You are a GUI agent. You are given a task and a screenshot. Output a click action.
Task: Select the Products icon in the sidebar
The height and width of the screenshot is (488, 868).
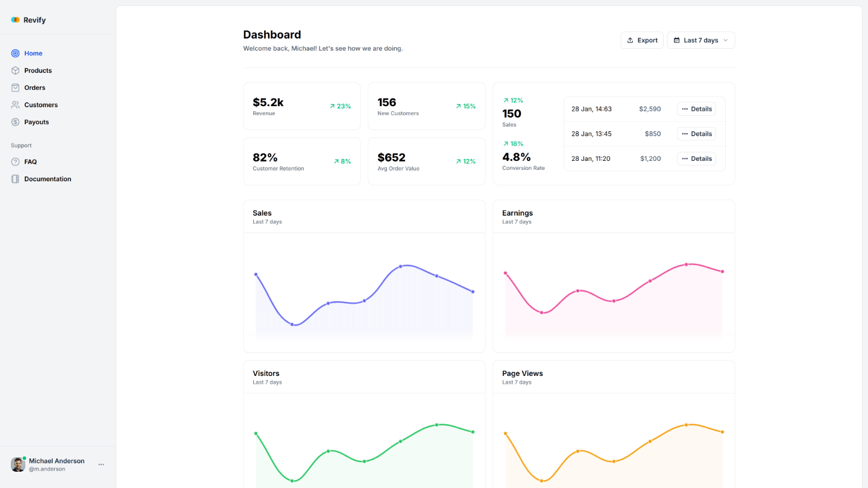pyautogui.click(x=14, y=70)
